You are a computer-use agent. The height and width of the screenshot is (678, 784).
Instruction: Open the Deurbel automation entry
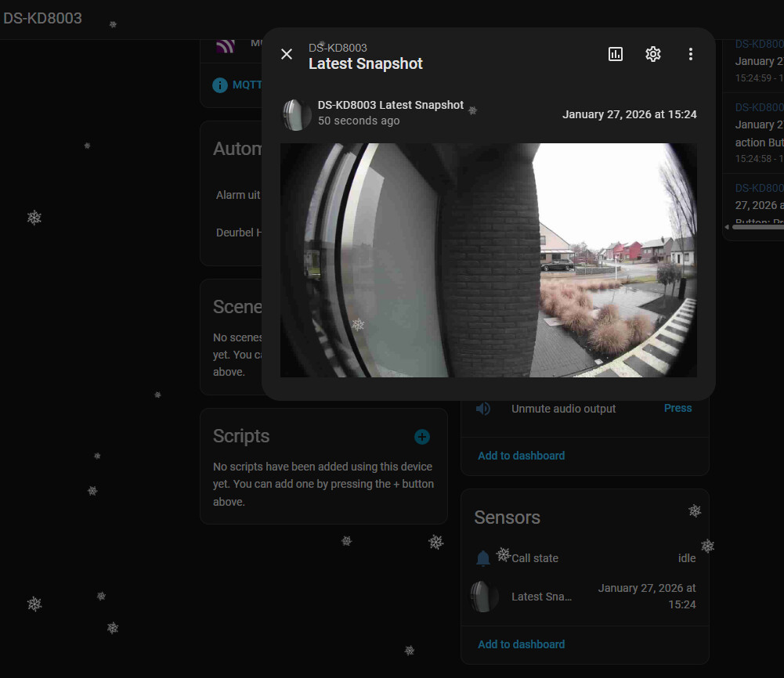click(x=239, y=233)
